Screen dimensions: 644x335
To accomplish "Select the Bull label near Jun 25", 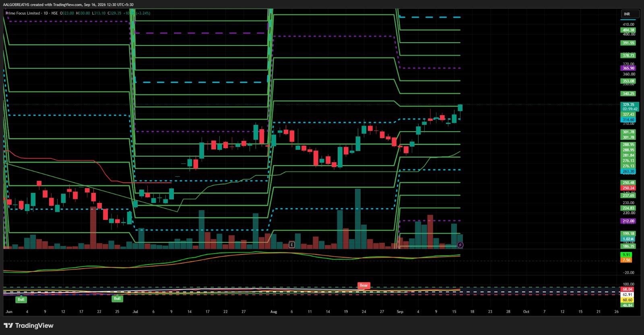I will 117,298.
